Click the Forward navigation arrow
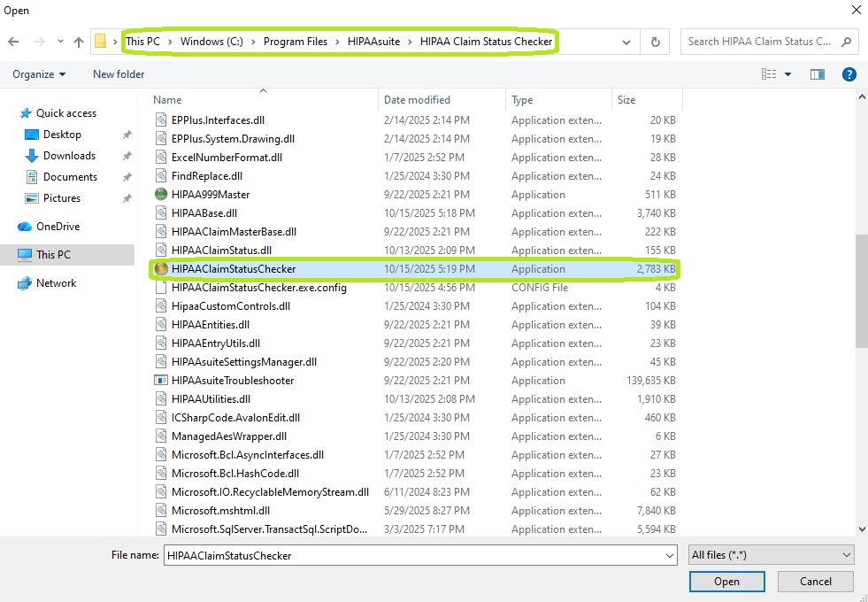 click(39, 42)
